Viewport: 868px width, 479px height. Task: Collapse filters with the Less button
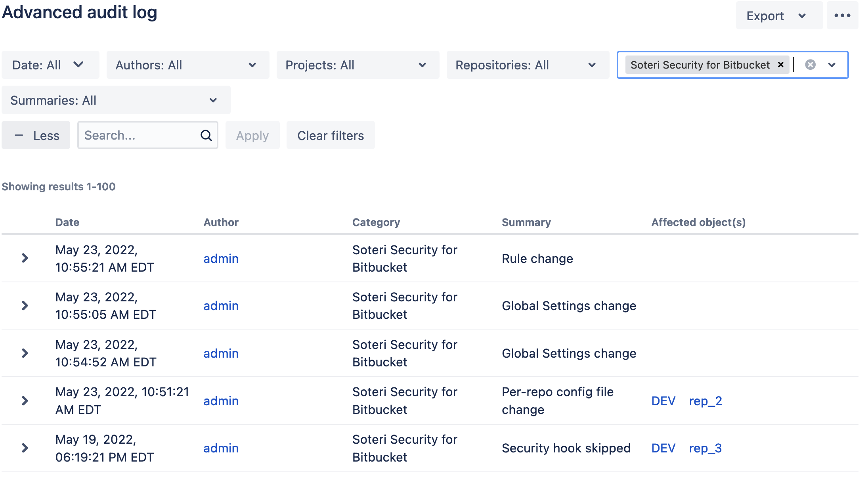(x=36, y=136)
